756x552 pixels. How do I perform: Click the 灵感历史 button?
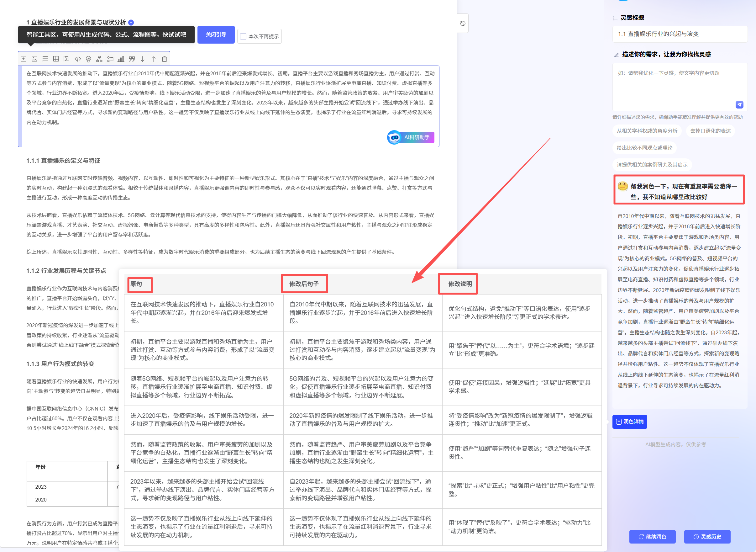pyautogui.click(x=707, y=537)
